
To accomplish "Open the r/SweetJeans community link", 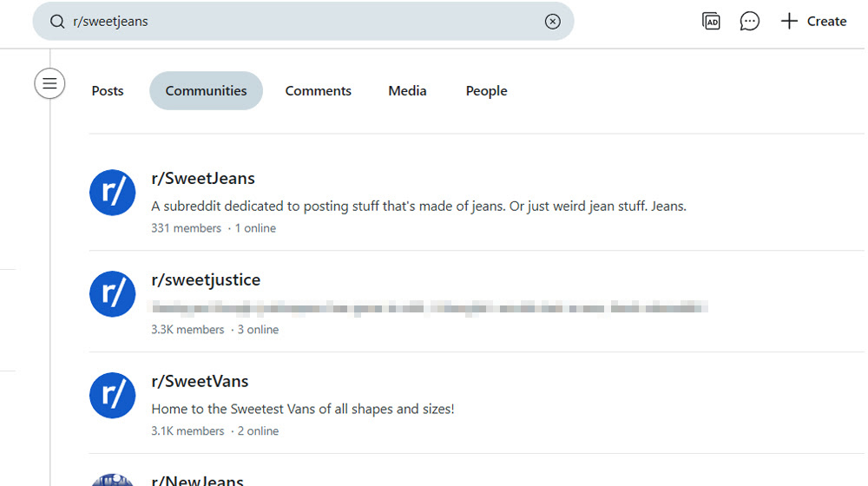I will (x=202, y=178).
